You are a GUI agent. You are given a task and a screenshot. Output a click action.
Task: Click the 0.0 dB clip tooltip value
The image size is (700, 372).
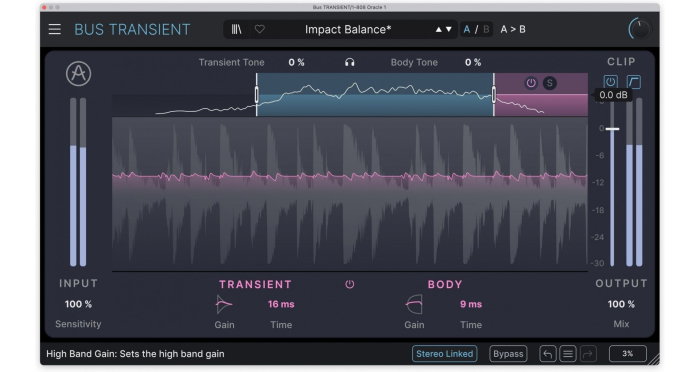[x=613, y=95]
